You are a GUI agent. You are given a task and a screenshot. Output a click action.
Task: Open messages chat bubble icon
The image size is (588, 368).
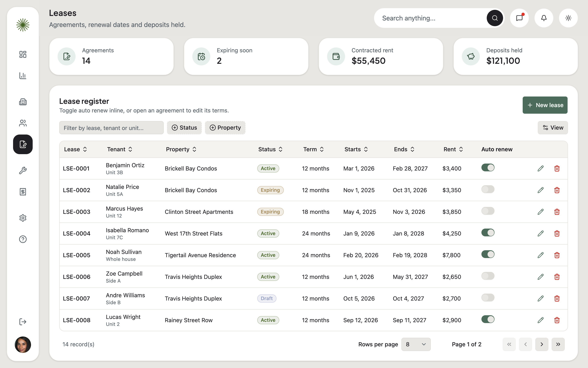519,18
